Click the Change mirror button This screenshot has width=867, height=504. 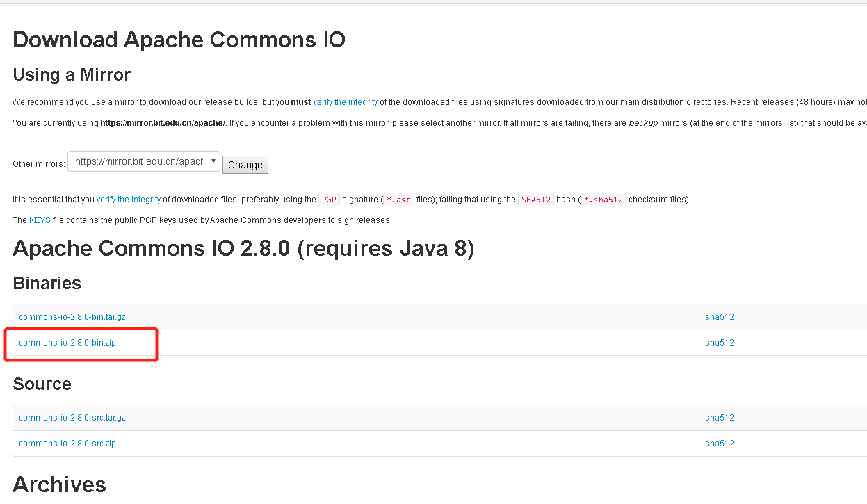[245, 165]
